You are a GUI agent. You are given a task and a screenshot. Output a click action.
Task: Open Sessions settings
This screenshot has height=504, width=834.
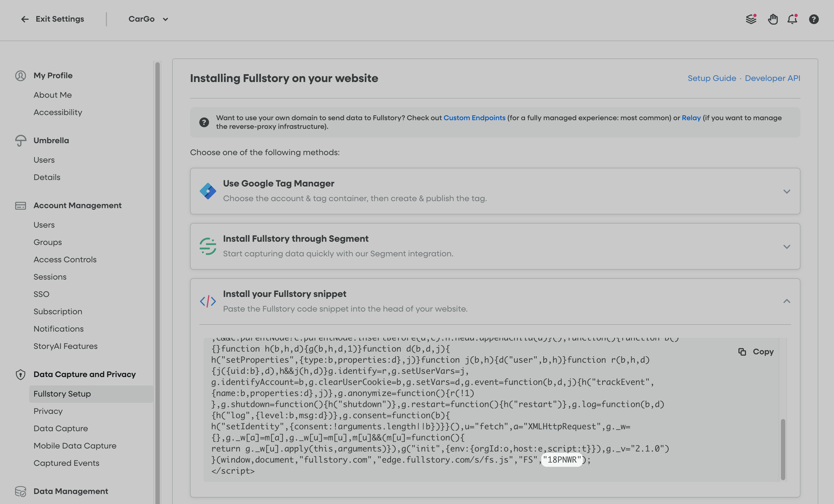click(50, 277)
